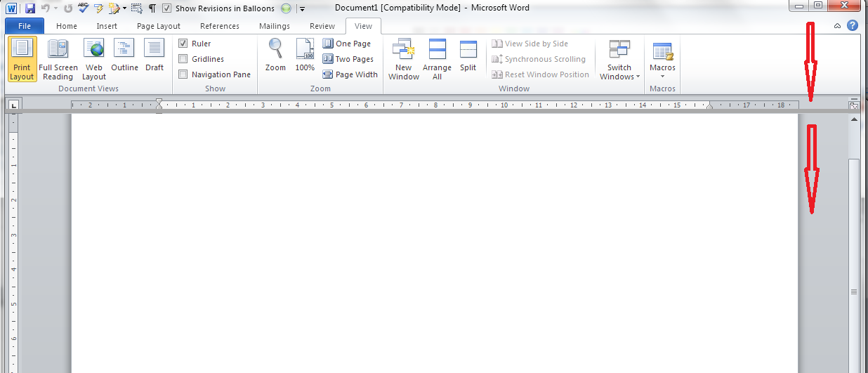Screen dimensions: 868x373
Task: Switch to the Page Layout tab
Action: click(x=159, y=26)
